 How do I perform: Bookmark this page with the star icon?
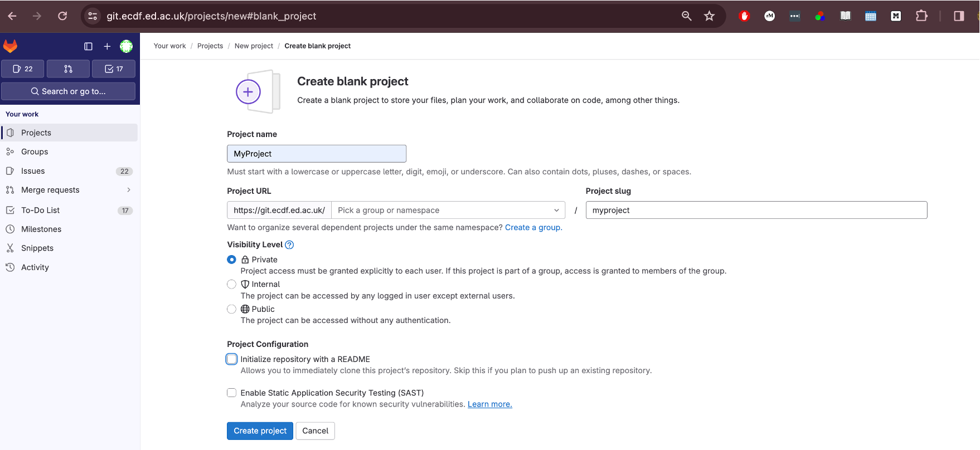click(709, 16)
